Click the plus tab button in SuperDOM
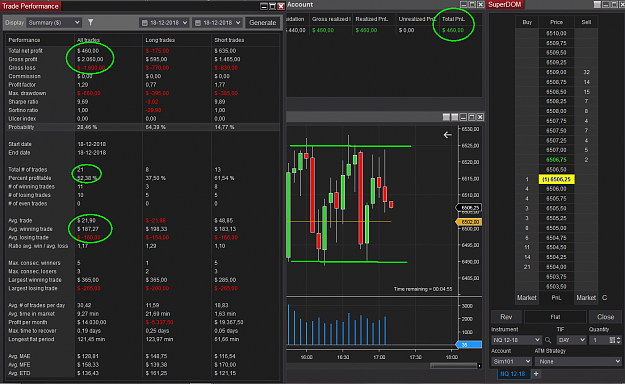Viewport: 625px width, 384px height. pos(536,374)
